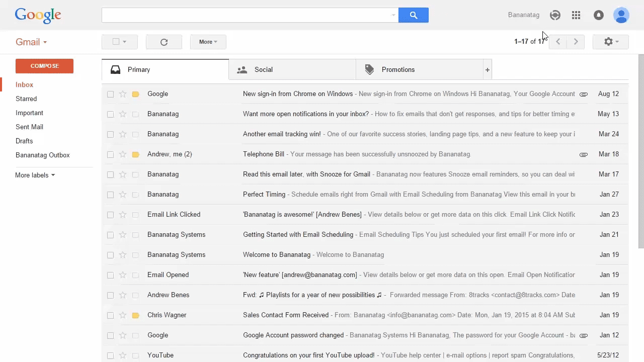Image resolution: width=644 pixels, height=362 pixels.
Task: Expand the More actions dropdown
Action: [x=208, y=42]
